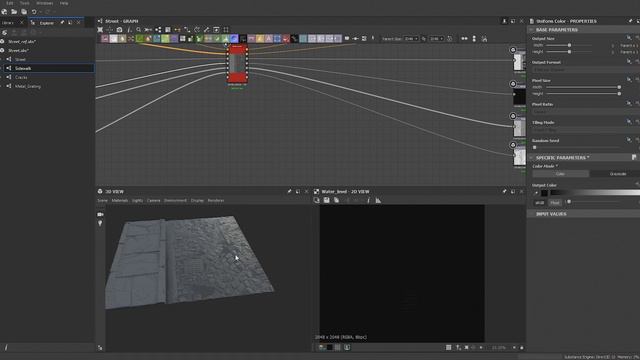Click the Output Color black swatch
The height and width of the screenshot is (360, 640).
click(544, 193)
